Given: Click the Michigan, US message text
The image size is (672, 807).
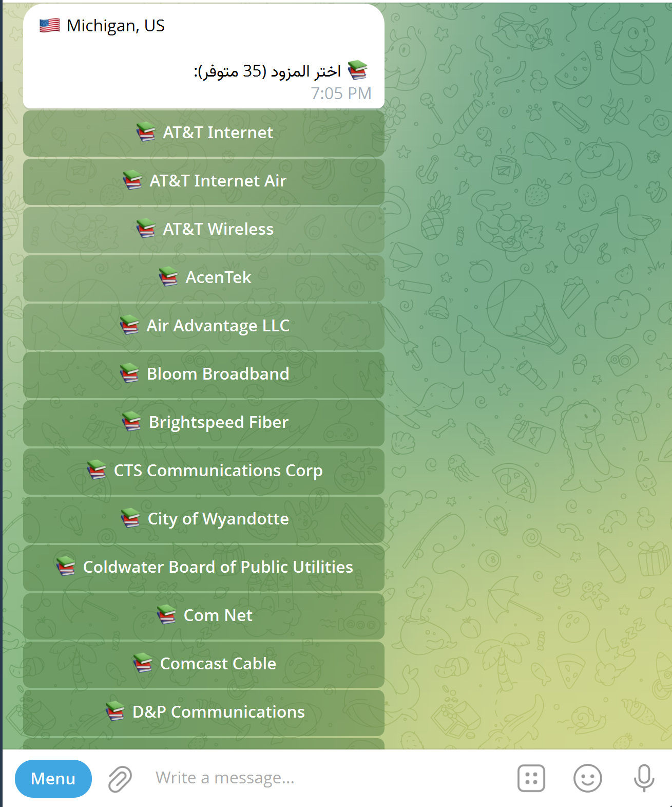Looking at the screenshot, I should pyautogui.click(x=116, y=26).
